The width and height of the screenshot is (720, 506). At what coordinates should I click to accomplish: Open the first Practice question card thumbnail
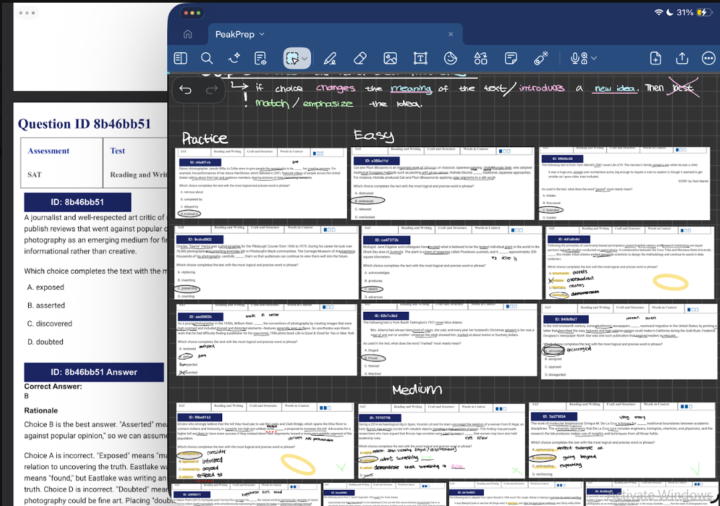(261, 183)
